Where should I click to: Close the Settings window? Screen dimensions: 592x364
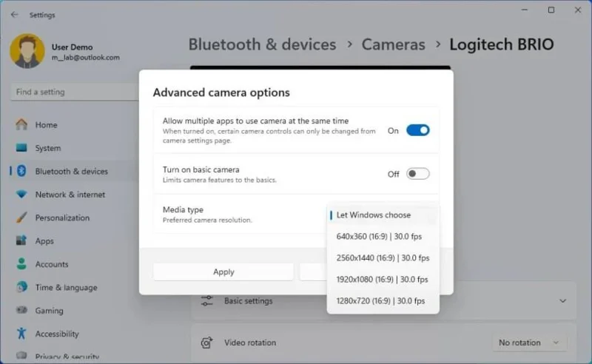[578, 10]
